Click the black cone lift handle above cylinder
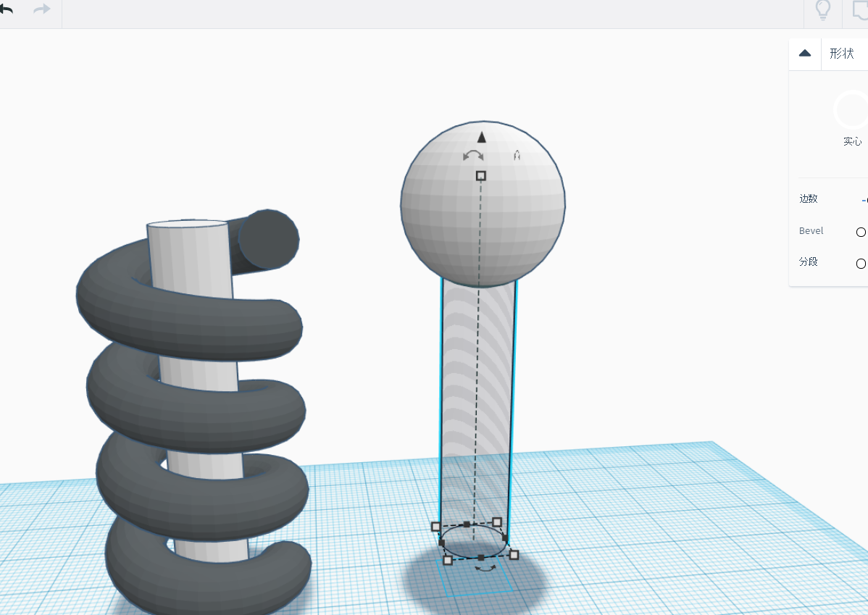 point(482,137)
